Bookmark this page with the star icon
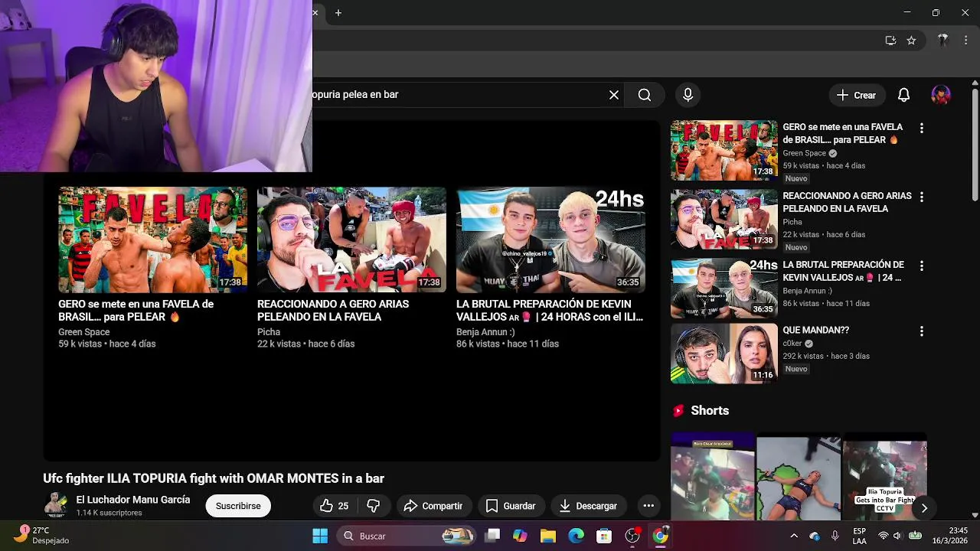Screen dimensions: 980x551 (911, 41)
